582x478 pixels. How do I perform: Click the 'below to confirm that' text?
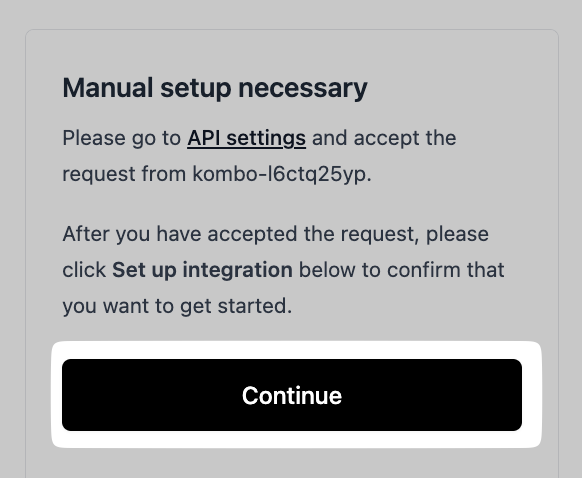point(402,270)
